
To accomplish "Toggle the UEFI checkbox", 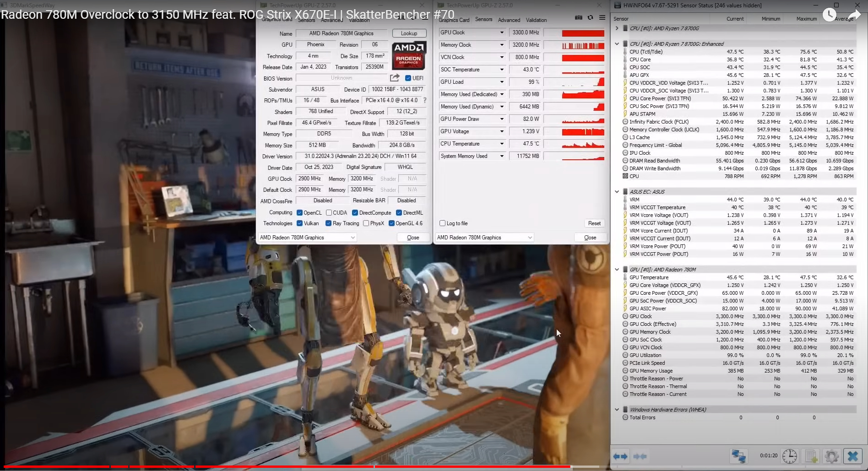I will click(408, 78).
